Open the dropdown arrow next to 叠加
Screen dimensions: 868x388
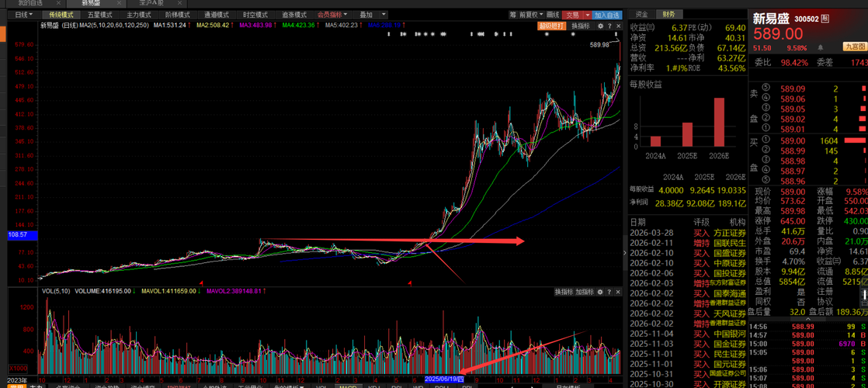384,15
